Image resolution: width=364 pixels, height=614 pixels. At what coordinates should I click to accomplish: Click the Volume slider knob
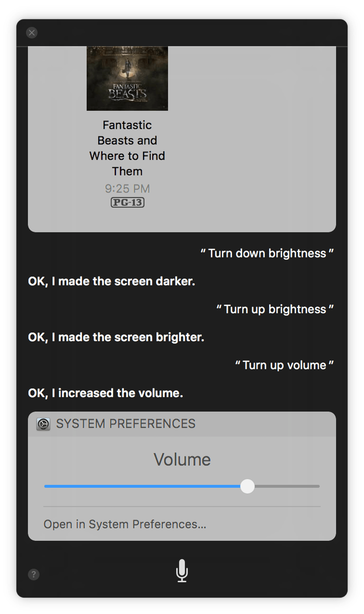247,486
